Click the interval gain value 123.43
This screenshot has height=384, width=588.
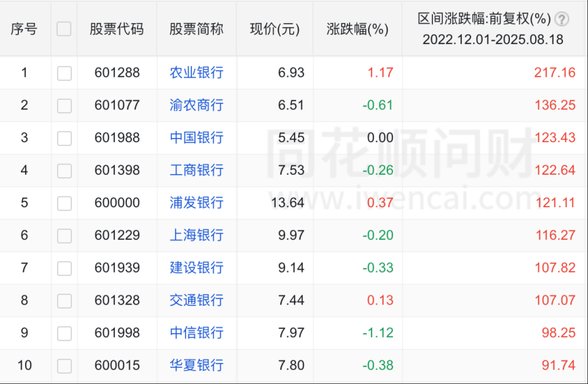click(x=555, y=137)
